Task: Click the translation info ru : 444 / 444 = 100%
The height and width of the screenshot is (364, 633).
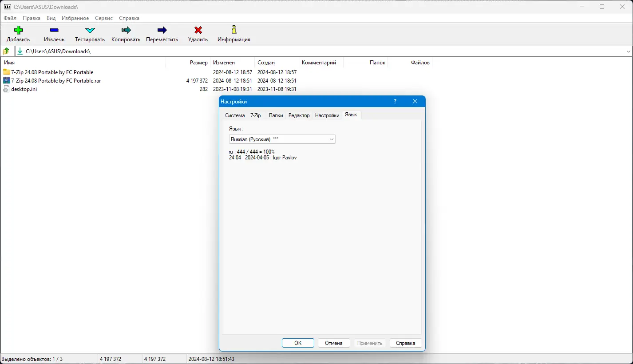Action: [x=252, y=152]
